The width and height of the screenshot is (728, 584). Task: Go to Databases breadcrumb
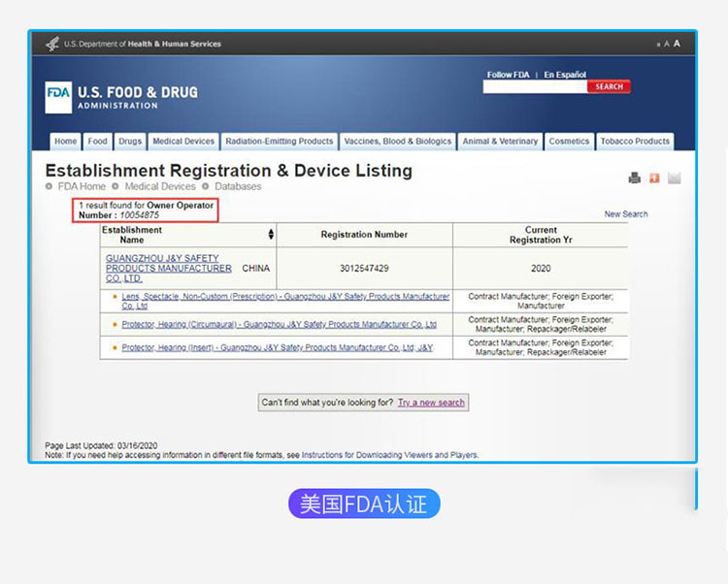[238, 186]
